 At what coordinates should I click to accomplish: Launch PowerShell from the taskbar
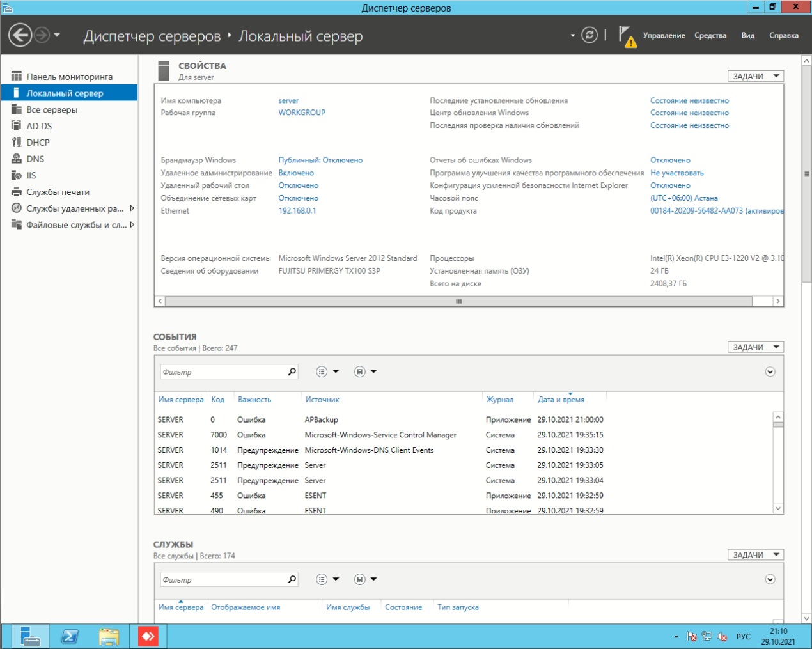pyautogui.click(x=69, y=636)
